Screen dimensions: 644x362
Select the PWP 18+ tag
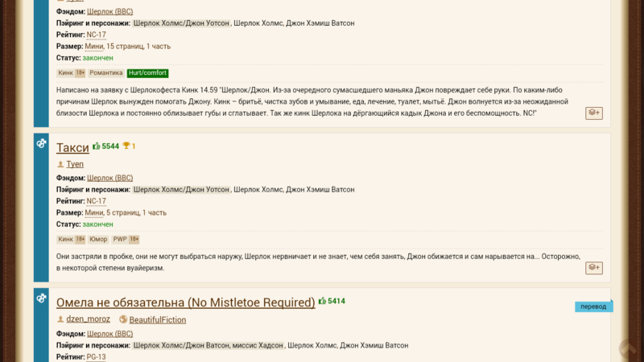pos(126,239)
